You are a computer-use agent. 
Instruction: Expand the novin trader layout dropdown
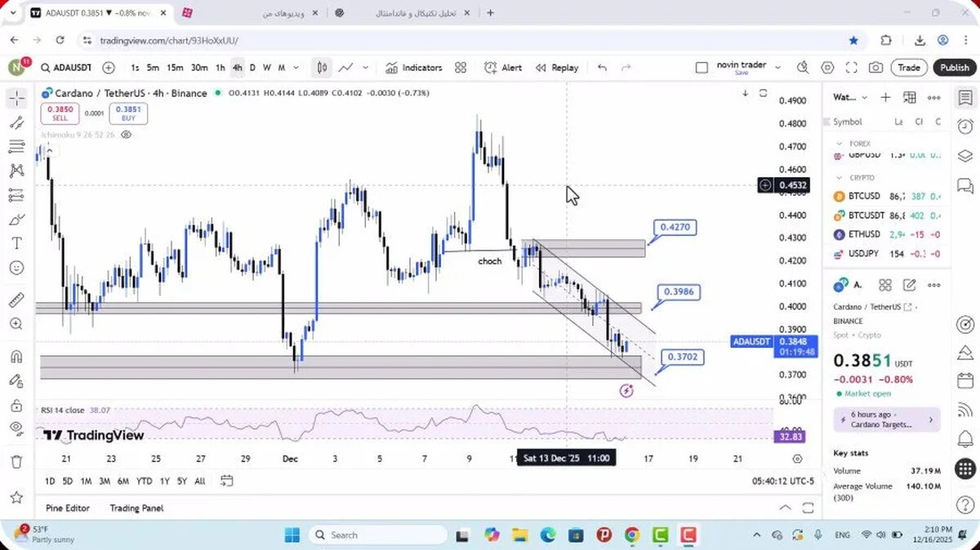click(778, 68)
